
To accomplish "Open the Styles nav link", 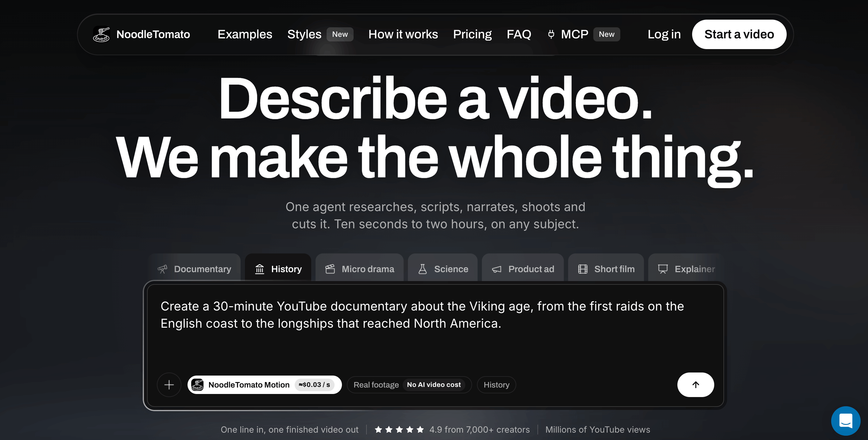I will click(304, 34).
